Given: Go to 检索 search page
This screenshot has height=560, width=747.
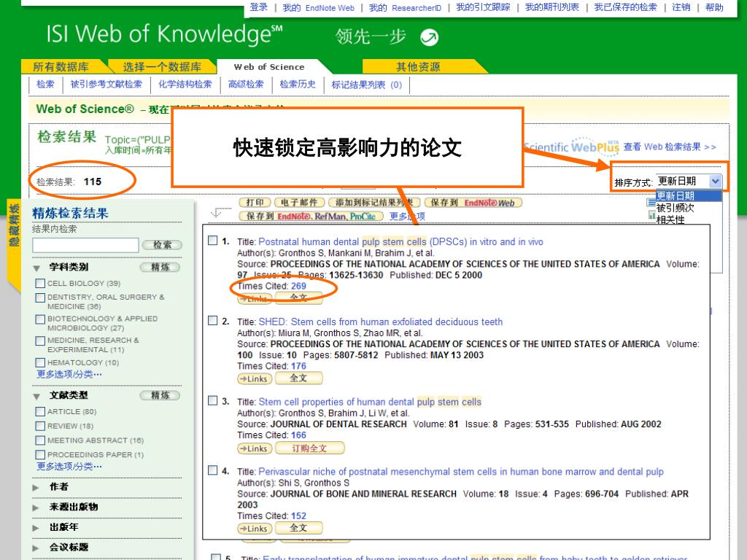Looking at the screenshot, I should (45, 85).
